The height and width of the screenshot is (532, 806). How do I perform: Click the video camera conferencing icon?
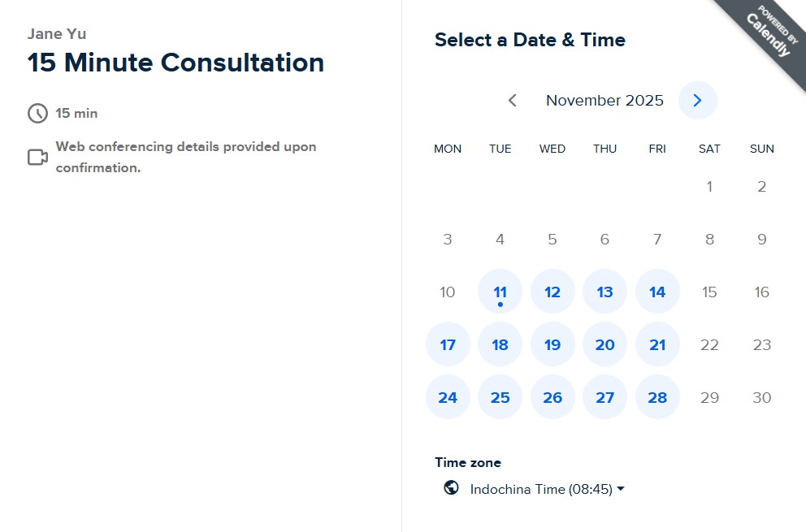pyautogui.click(x=37, y=157)
